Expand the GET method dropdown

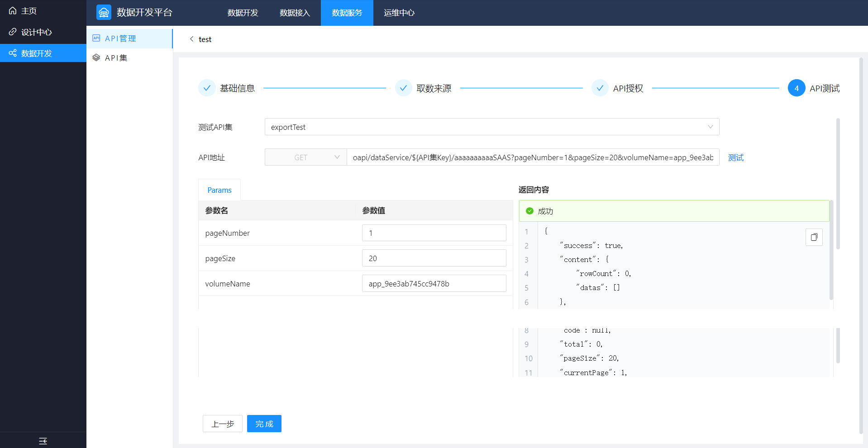(x=305, y=157)
